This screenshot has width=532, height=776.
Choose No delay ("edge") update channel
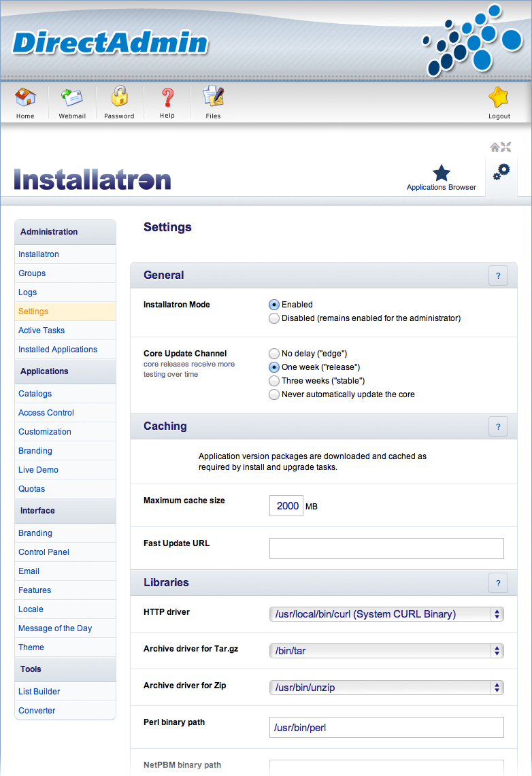(273, 354)
